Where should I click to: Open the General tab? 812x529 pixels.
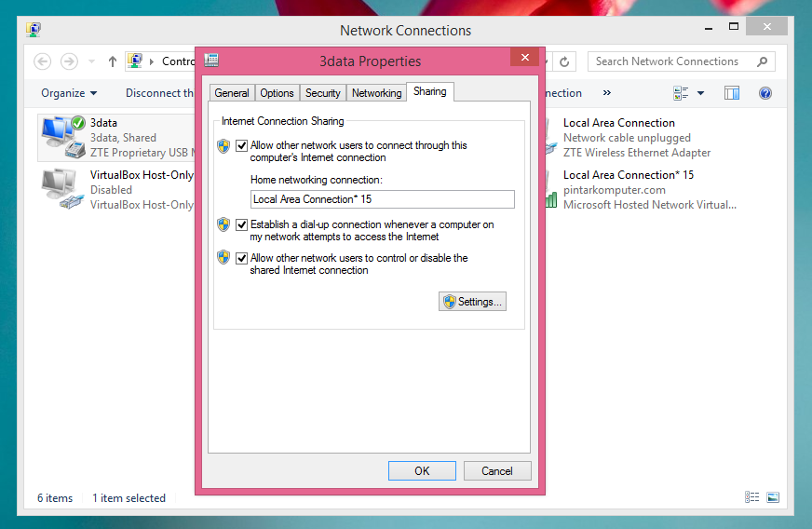[232, 93]
